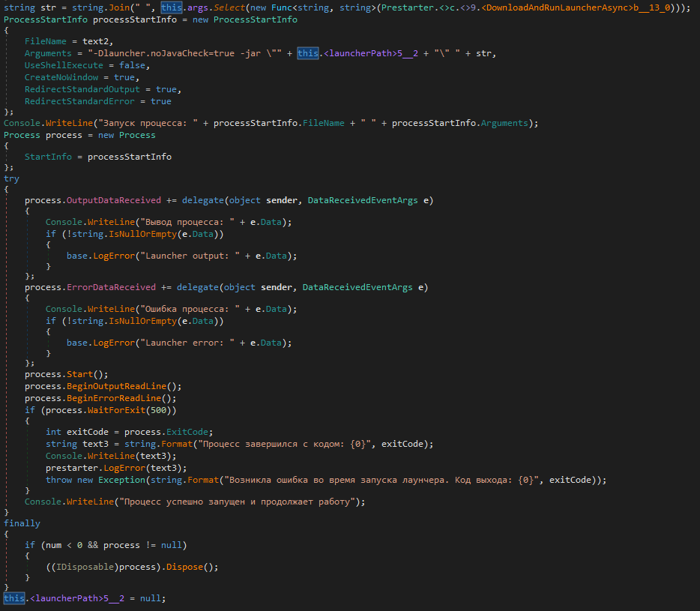Screen dimensions: 700x611
Task: Click the args field after highlighted this
Action: click(197, 7)
